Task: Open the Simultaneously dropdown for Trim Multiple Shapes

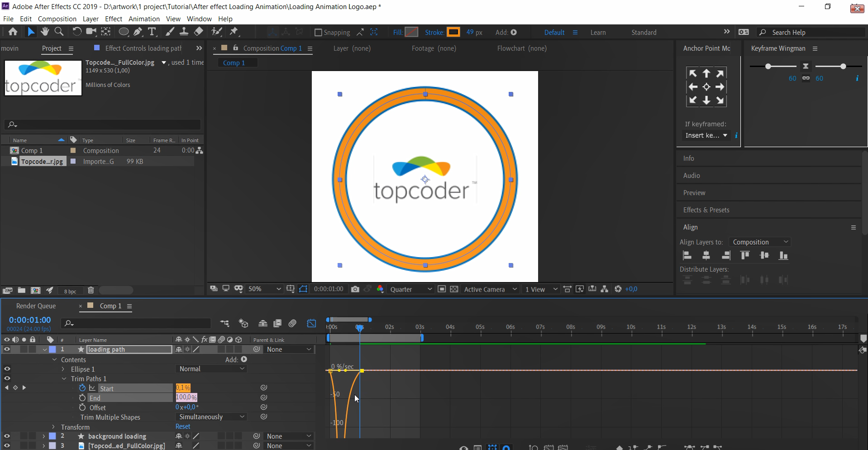Action: point(211,417)
